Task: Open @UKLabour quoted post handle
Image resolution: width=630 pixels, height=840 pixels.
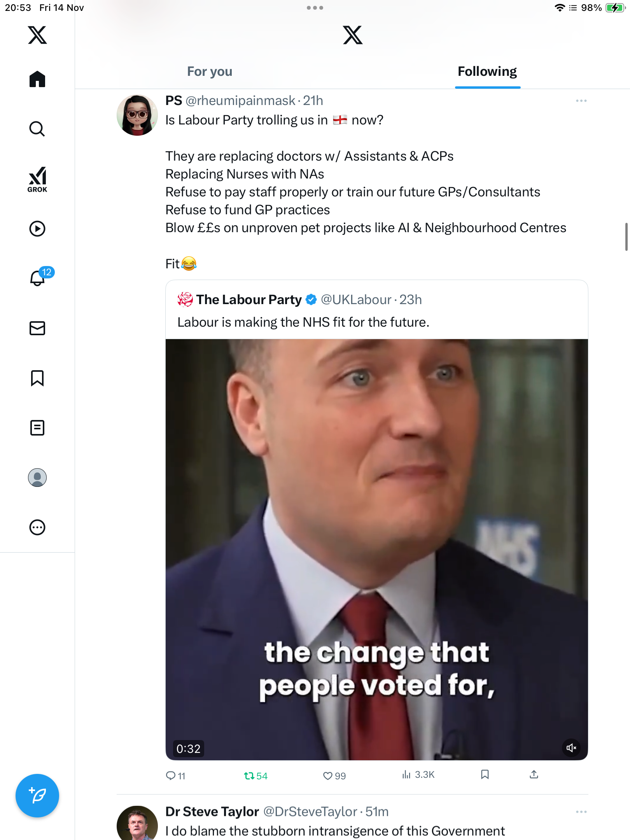Action: pos(355,300)
